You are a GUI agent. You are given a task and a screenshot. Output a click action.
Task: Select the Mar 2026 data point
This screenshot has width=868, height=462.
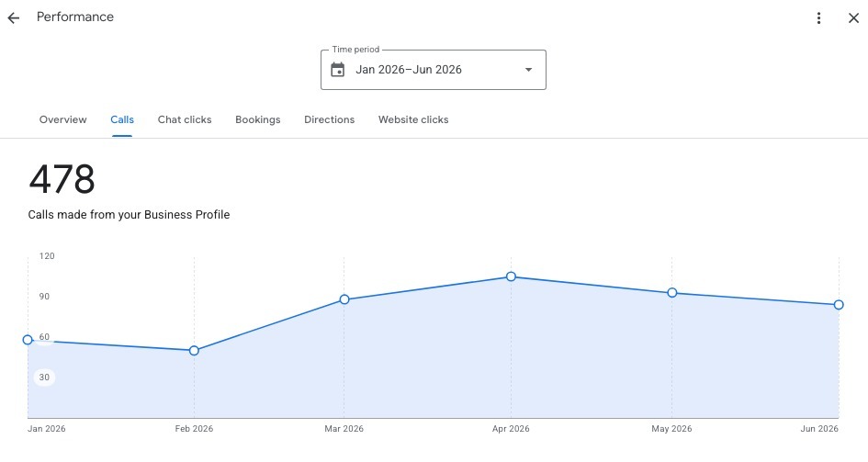pyautogui.click(x=344, y=299)
